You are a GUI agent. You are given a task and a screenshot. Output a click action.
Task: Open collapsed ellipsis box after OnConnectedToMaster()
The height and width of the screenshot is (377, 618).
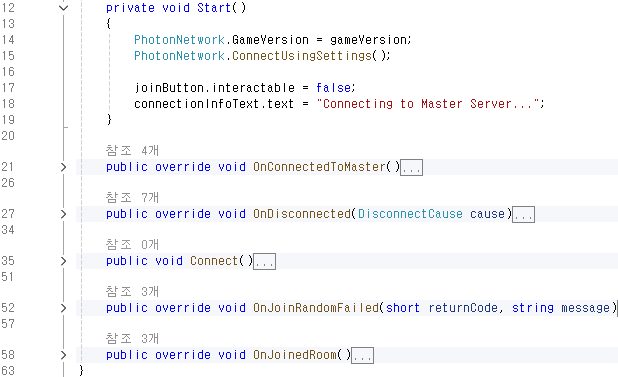pos(411,167)
